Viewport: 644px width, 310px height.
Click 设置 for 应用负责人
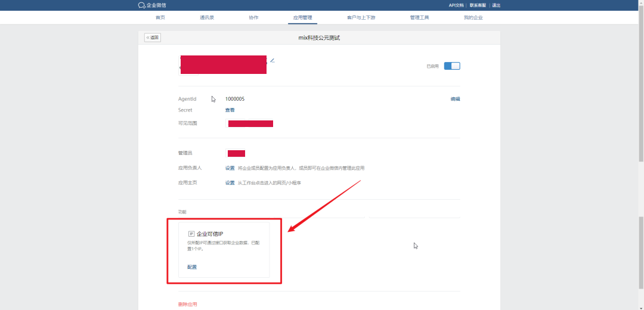[x=230, y=168]
